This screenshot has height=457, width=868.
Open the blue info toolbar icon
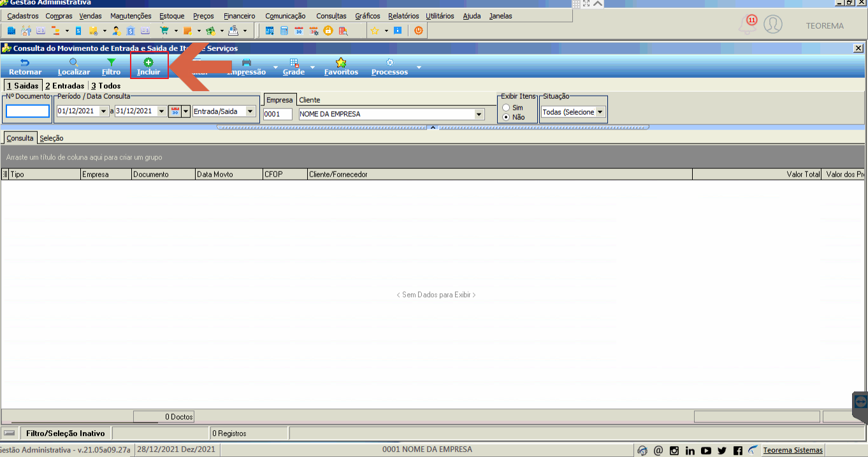coord(398,30)
